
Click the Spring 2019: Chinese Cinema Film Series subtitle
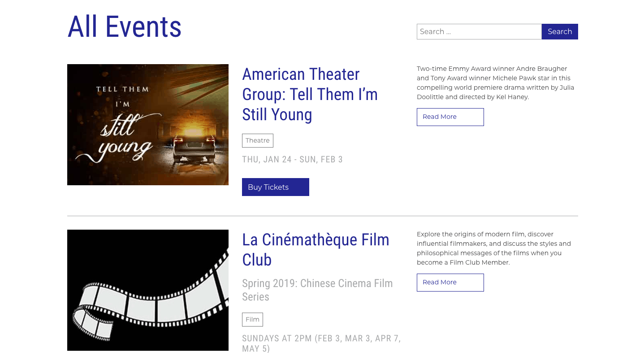click(317, 290)
